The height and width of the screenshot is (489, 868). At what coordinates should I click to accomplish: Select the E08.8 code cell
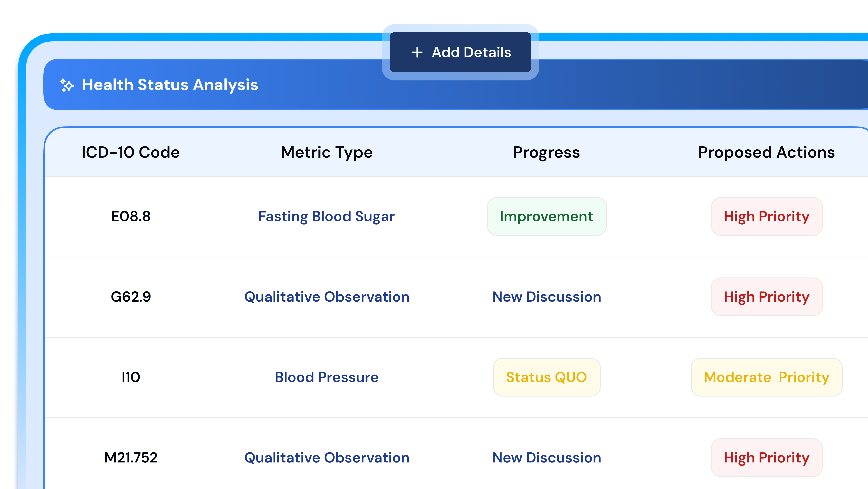[x=131, y=216]
